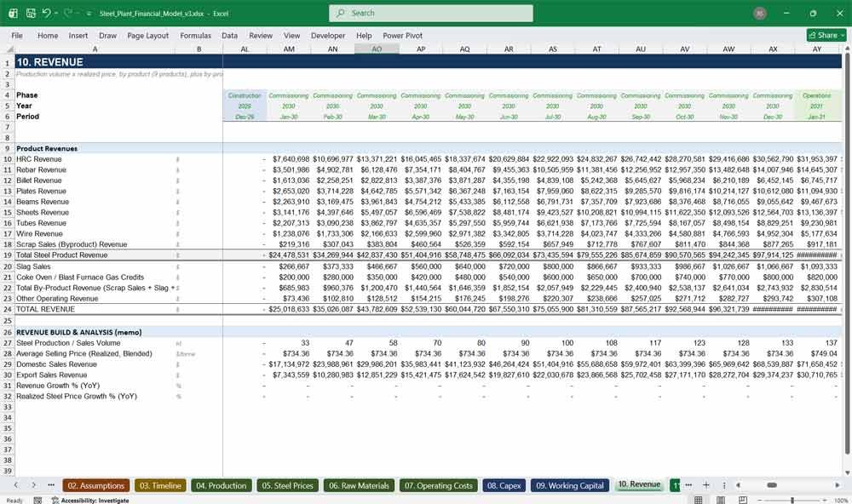Switch to the 06. Raw Materials sheet tab
The image size is (852, 504).
coord(359,485)
